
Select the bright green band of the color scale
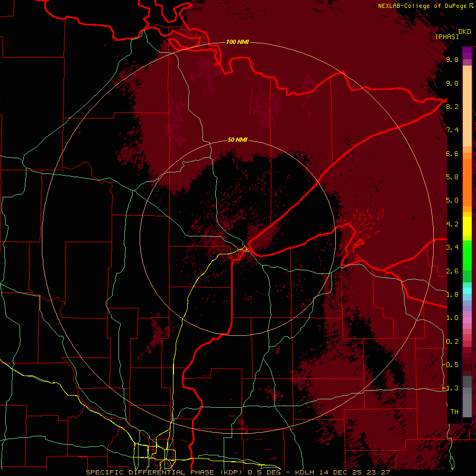click(x=467, y=255)
